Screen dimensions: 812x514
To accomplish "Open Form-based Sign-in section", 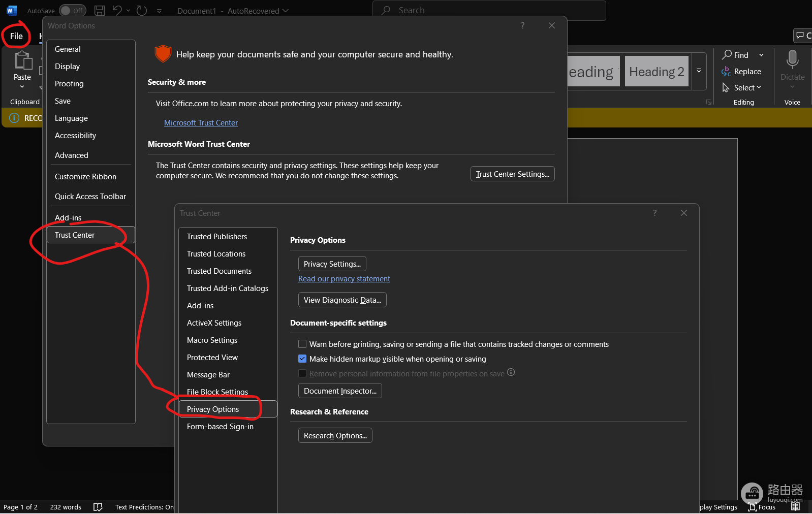I will 228,427.
